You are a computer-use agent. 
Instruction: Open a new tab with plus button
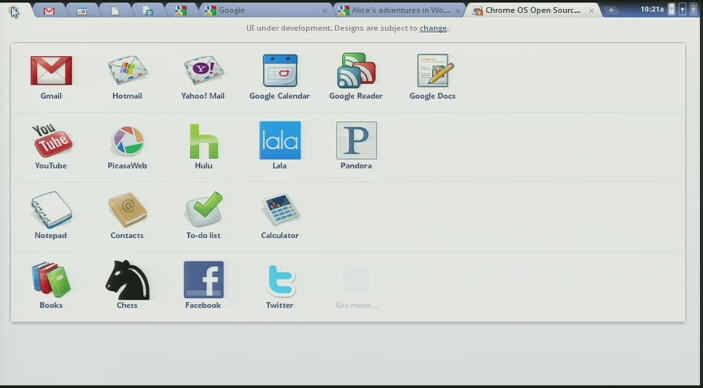tap(611, 11)
